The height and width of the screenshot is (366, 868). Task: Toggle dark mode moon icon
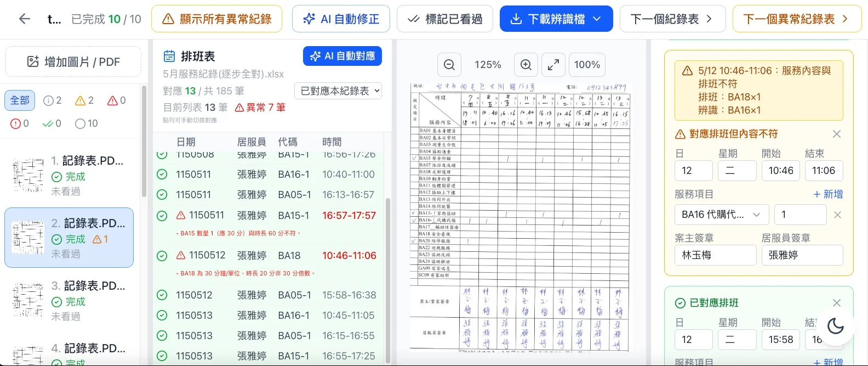tap(835, 326)
